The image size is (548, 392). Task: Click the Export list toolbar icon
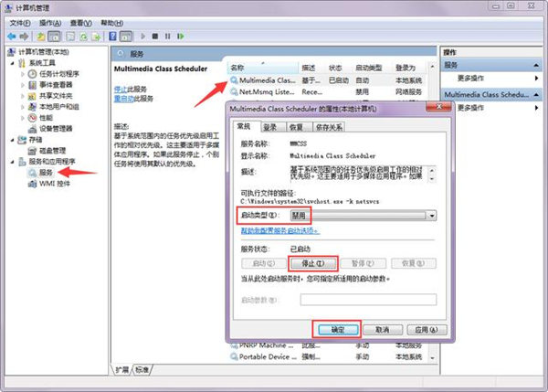point(96,37)
